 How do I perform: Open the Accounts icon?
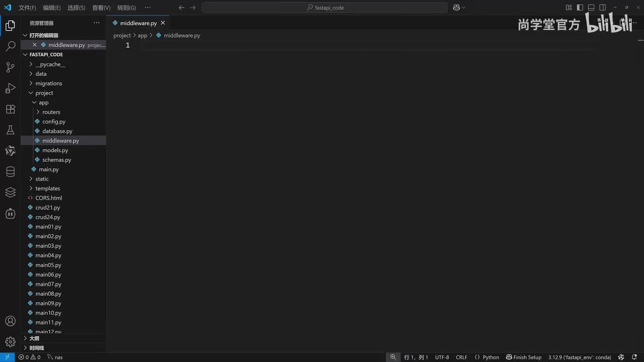(x=10, y=321)
